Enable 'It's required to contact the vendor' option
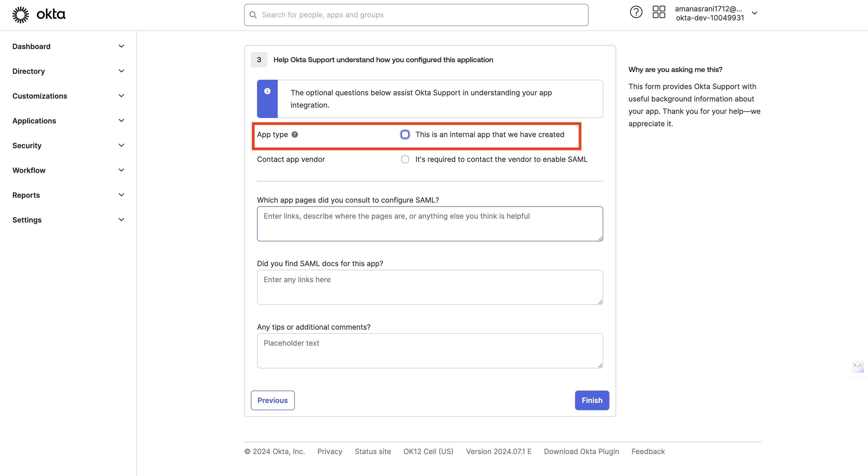 405,159
